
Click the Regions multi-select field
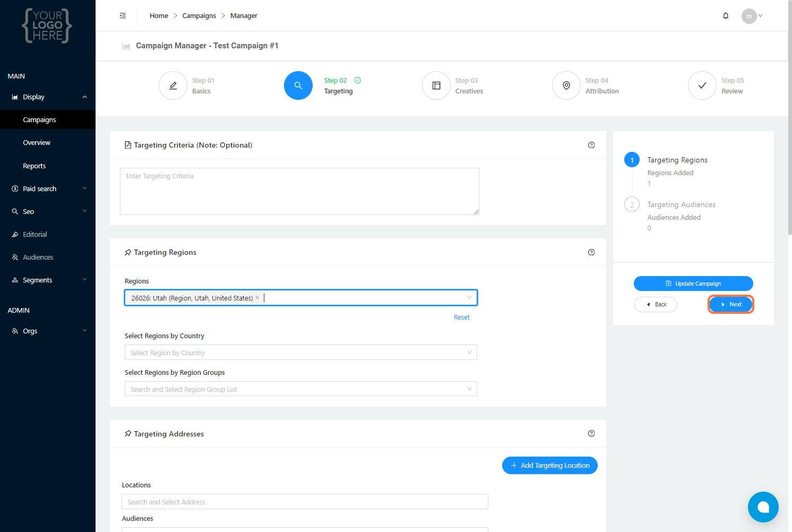point(301,297)
